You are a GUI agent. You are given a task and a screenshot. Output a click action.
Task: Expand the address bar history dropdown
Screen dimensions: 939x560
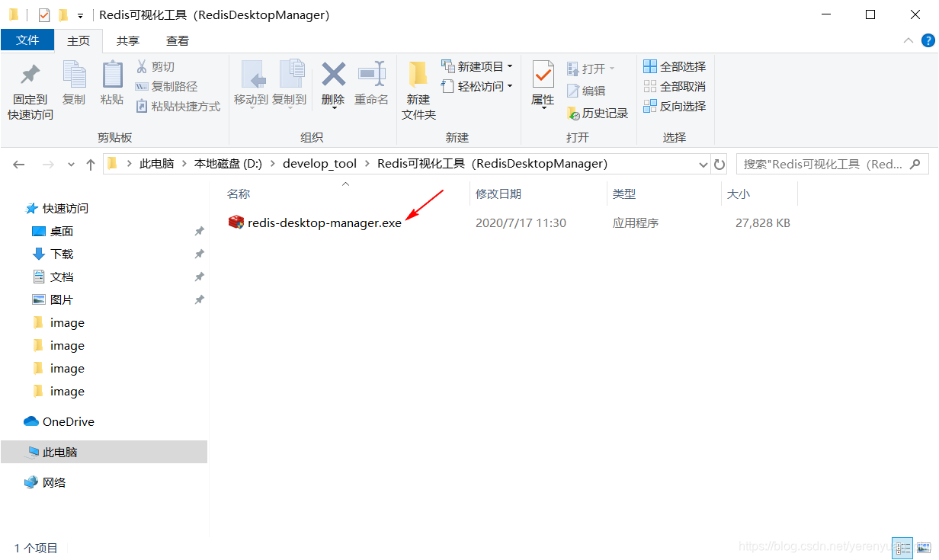(703, 164)
